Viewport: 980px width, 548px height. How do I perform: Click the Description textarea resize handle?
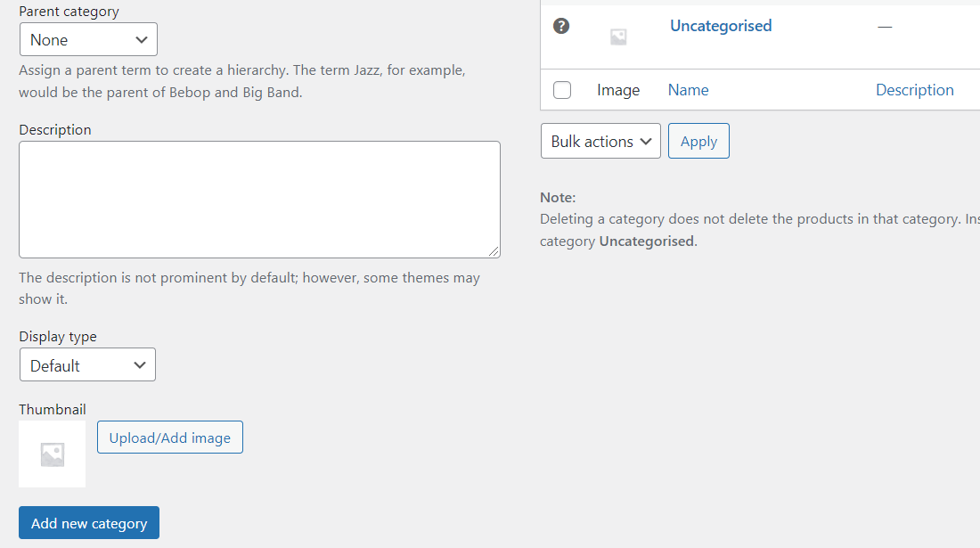[494, 251]
